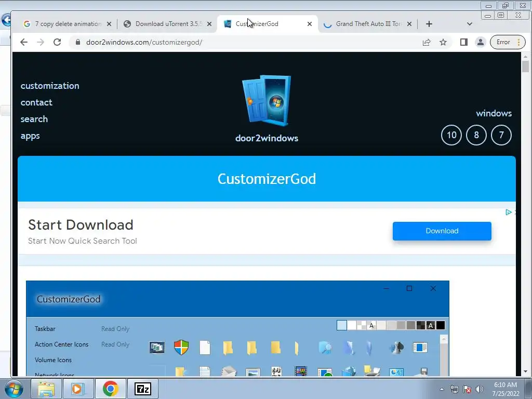
Task: Click the scrollbar down arrow
Action: click(x=525, y=371)
